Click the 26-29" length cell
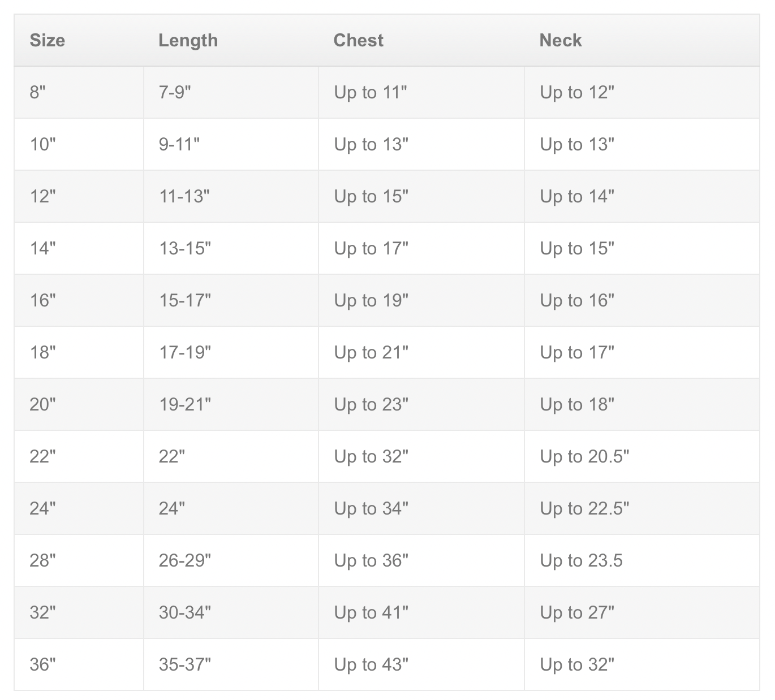 point(231,560)
